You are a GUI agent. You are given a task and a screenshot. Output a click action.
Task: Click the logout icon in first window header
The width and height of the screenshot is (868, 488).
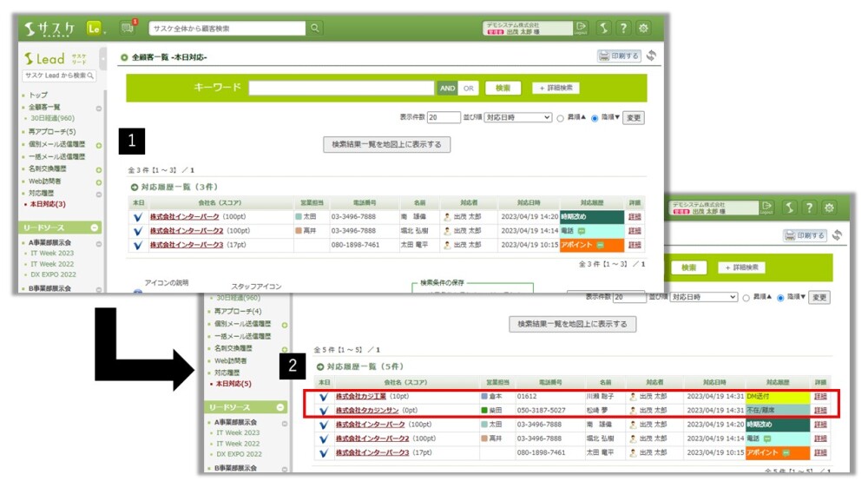[x=581, y=28]
